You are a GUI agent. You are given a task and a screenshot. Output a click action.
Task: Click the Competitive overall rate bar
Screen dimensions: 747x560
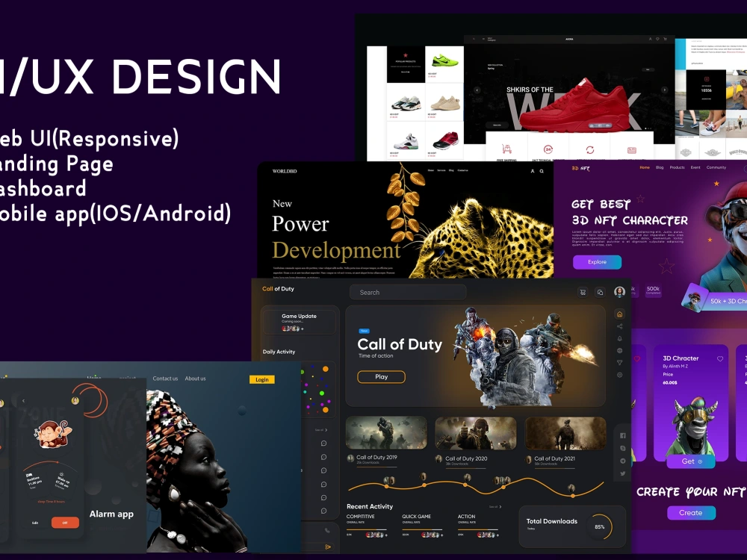point(366,529)
